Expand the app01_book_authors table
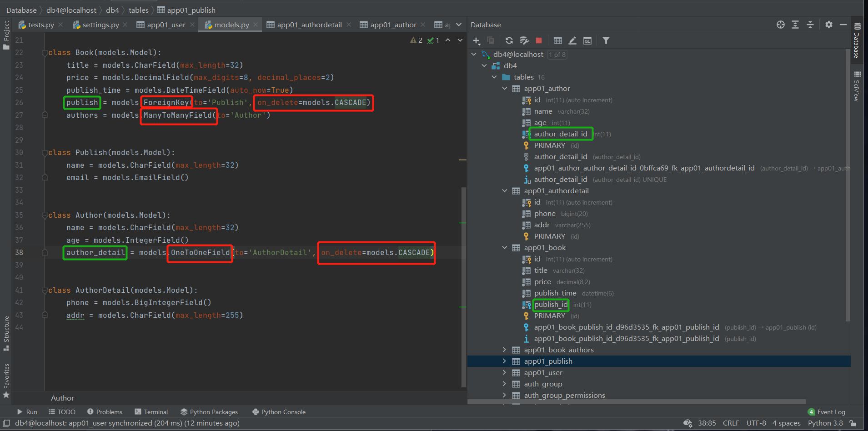 (504, 350)
